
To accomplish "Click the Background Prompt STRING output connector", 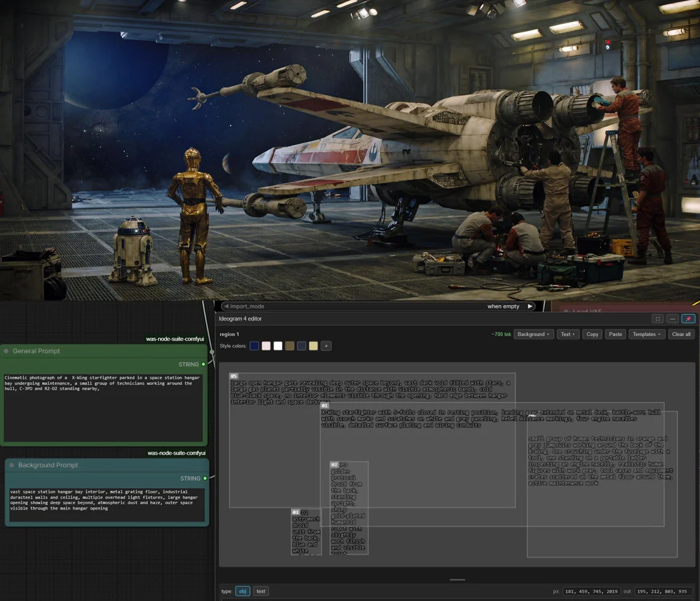I will tap(205, 479).
